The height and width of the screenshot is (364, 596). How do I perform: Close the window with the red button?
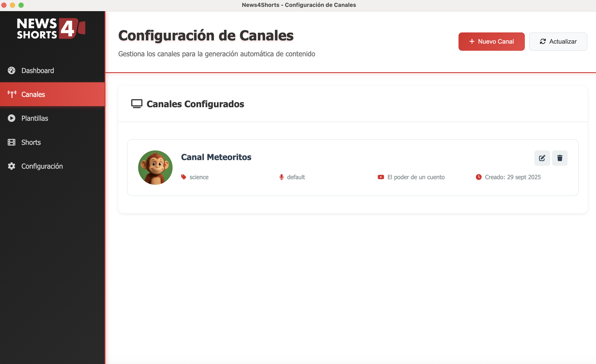point(4,5)
